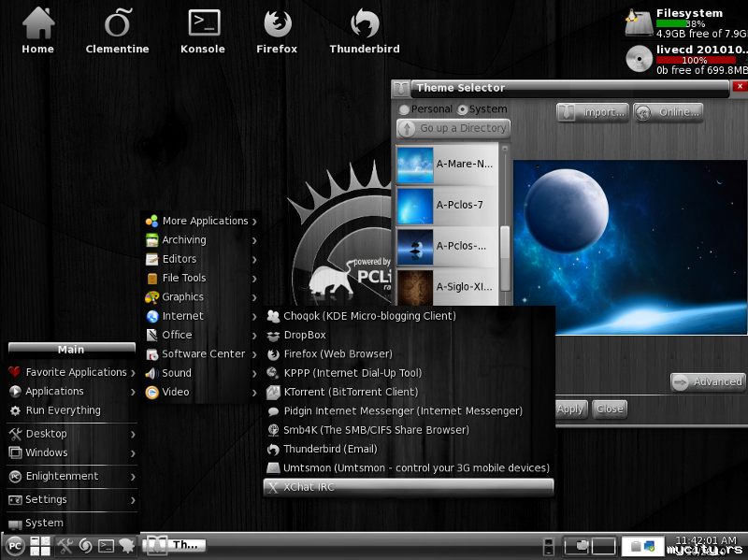The image size is (748, 560).
Task: Click the bull icon launcher in taskbar
Action: coord(127,546)
